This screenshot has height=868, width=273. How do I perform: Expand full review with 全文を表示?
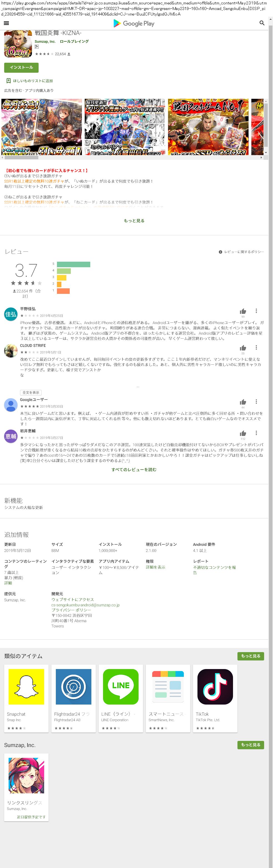[31, 393]
